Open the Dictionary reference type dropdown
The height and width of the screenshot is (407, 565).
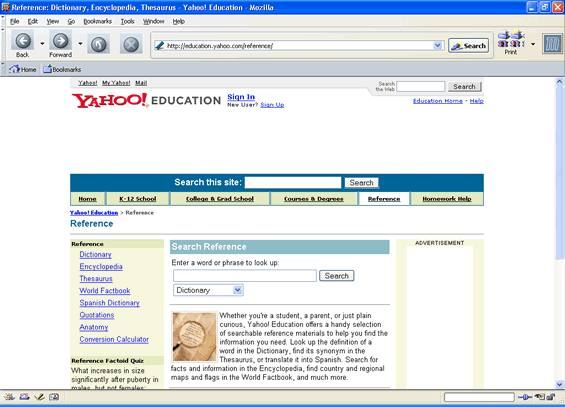[208, 290]
